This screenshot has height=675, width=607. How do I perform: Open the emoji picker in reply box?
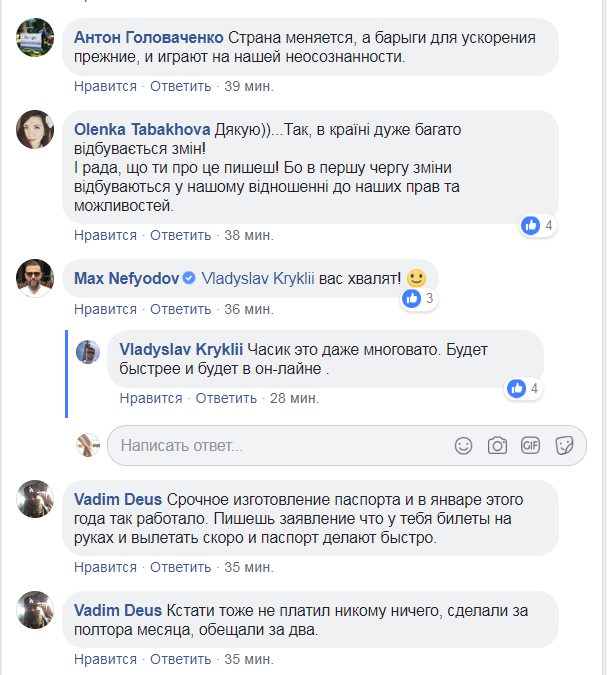pyautogui.click(x=463, y=445)
